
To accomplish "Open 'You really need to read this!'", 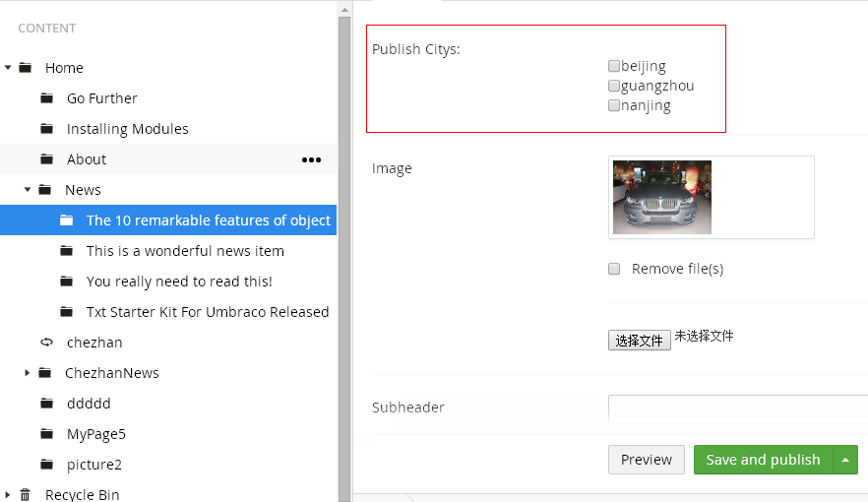I will click(179, 282).
